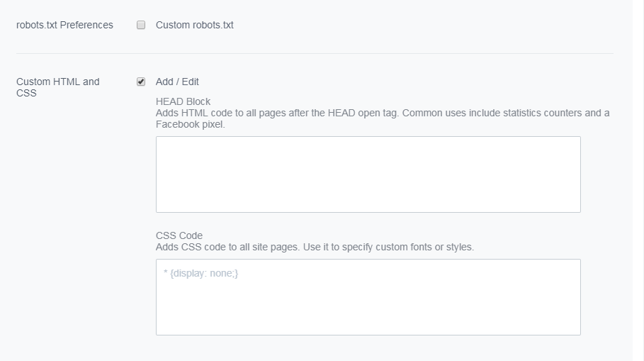Viewport: 644px width, 361px height.
Task: Click the "* {display: none;}" placeholder text
Action: (200, 274)
